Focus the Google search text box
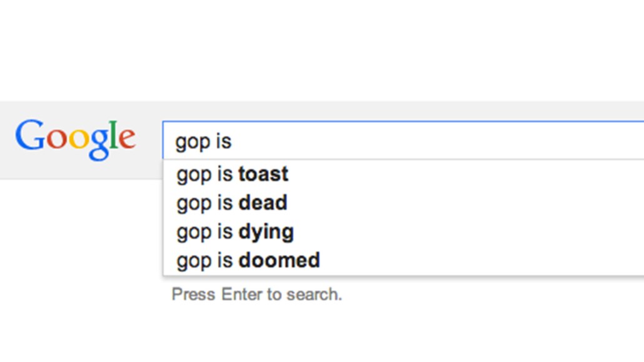This screenshot has width=644, height=362. [400, 141]
